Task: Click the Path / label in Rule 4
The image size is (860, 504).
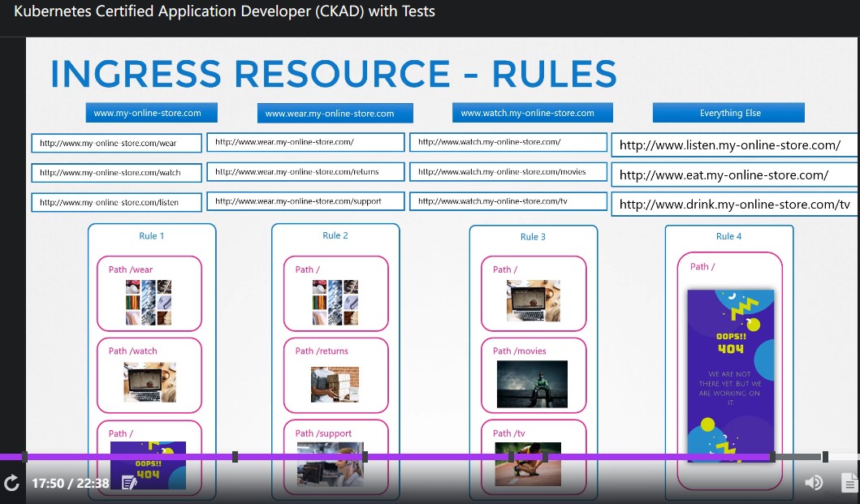Action: pyautogui.click(x=702, y=266)
